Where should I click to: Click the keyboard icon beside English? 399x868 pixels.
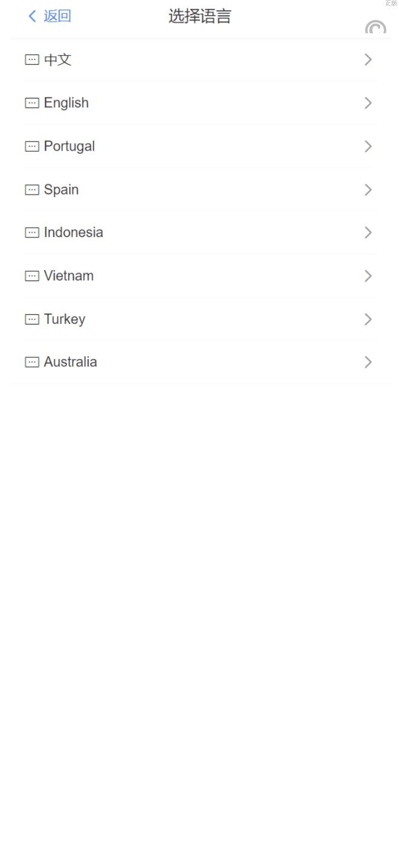click(x=31, y=103)
